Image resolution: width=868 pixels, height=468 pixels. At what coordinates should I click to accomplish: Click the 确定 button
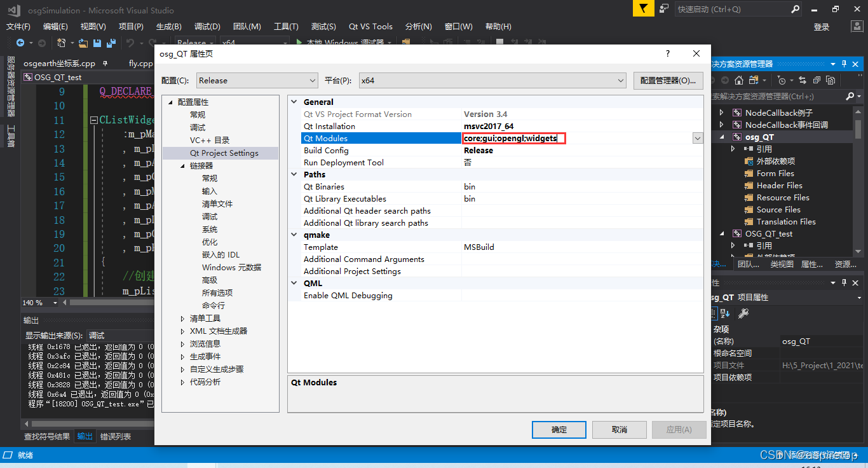point(559,430)
